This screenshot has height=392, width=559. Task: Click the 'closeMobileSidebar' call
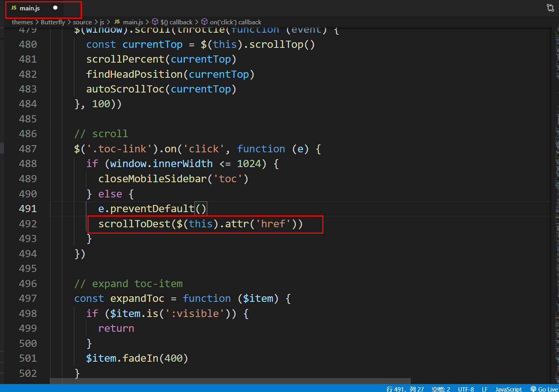[153, 179]
